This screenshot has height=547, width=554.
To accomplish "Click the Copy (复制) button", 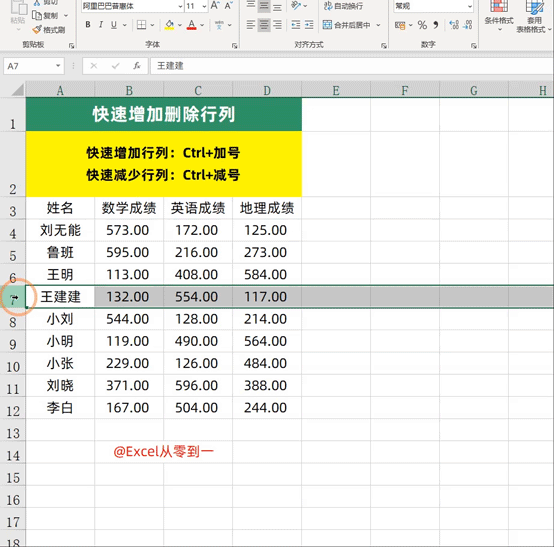I will tap(45, 16).
